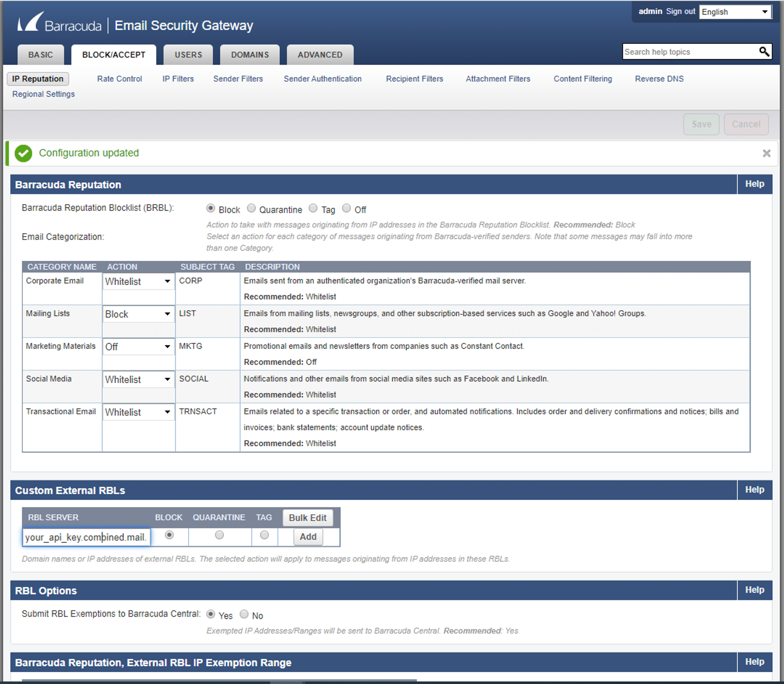This screenshot has width=784, height=684.
Task: Open Help for Barracuda Reputation
Action: click(755, 184)
